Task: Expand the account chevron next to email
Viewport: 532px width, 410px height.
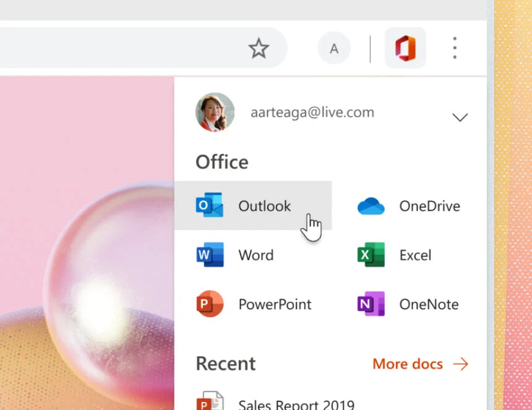Action: pos(460,117)
